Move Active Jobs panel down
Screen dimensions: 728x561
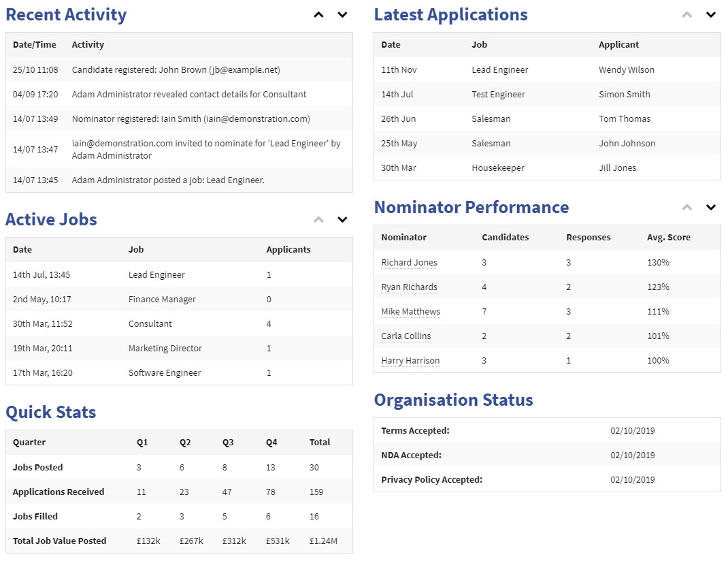click(x=342, y=220)
